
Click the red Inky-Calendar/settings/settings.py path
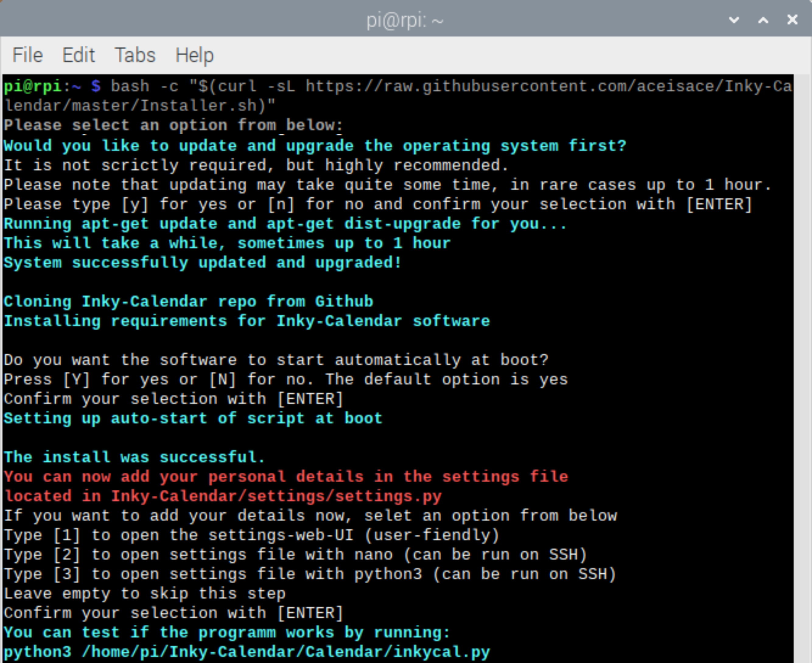pyautogui.click(x=276, y=496)
